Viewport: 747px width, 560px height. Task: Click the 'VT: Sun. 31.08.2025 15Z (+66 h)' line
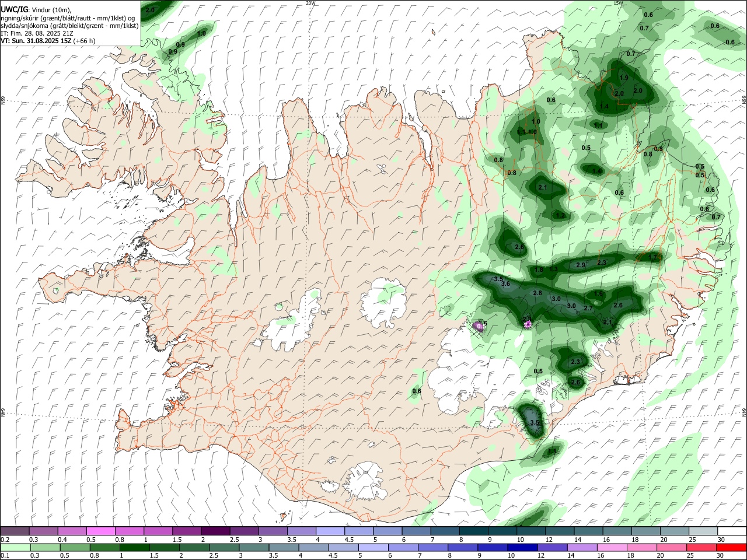pyautogui.click(x=48, y=41)
